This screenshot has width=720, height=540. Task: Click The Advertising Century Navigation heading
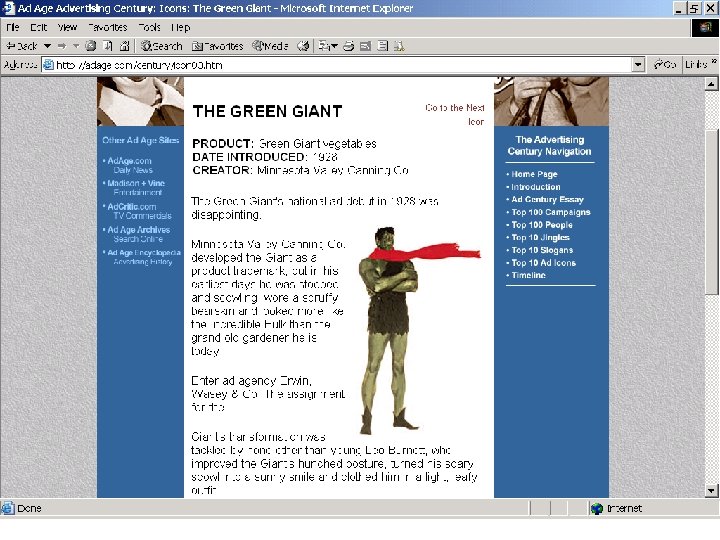coord(550,146)
